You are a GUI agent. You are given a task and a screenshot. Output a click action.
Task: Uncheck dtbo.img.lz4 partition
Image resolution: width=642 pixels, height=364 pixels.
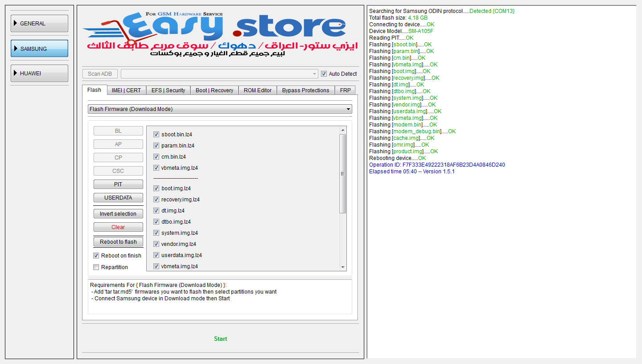156,222
